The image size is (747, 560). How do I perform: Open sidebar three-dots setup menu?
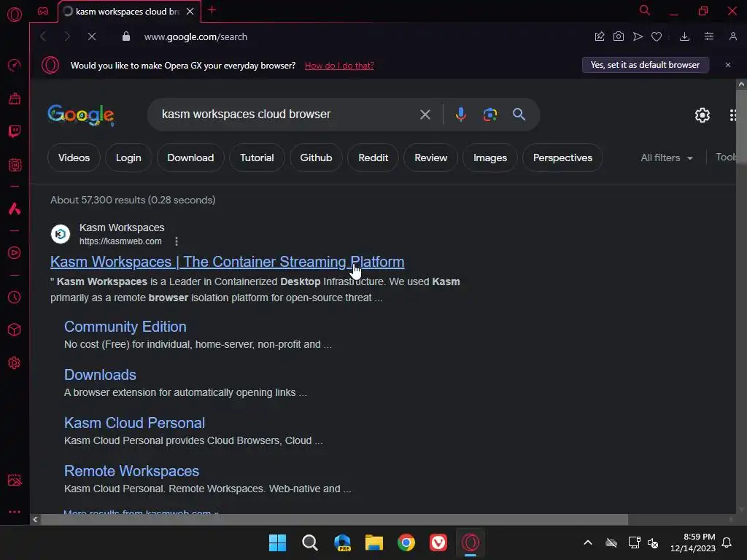(x=15, y=512)
